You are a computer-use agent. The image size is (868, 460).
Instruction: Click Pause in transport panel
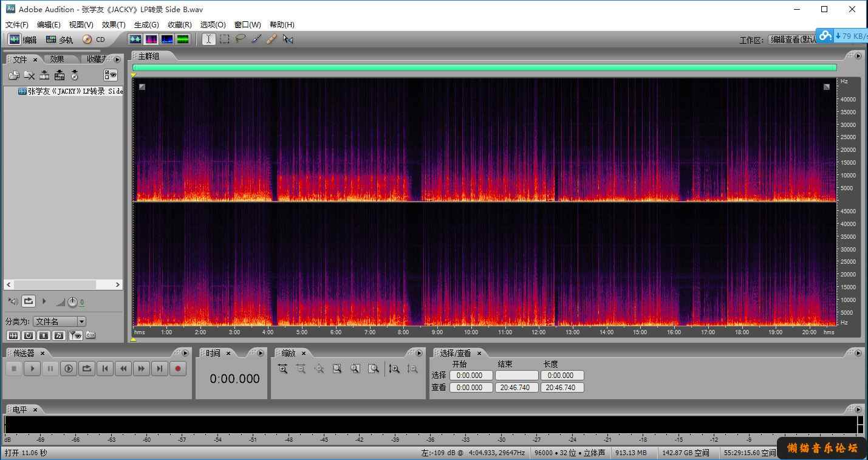click(50, 368)
